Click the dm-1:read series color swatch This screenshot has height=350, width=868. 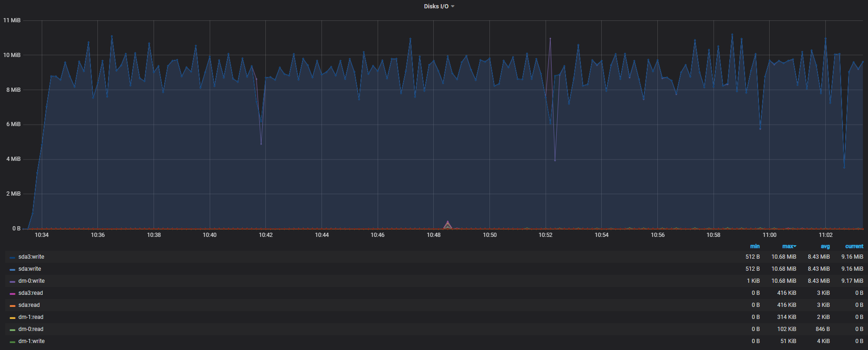[x=13, y=318]
